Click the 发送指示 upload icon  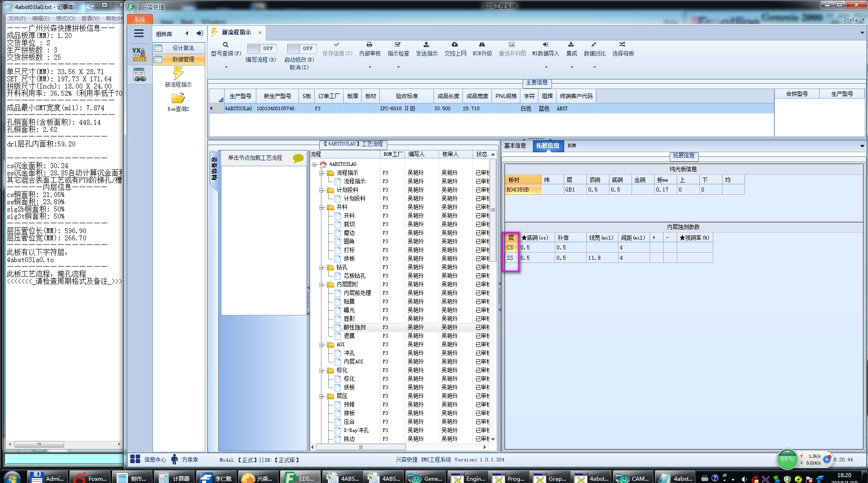[426, 45]
